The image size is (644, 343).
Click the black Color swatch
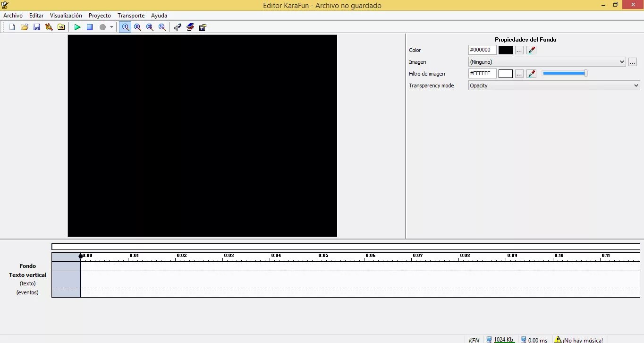[x=506, y=50]
